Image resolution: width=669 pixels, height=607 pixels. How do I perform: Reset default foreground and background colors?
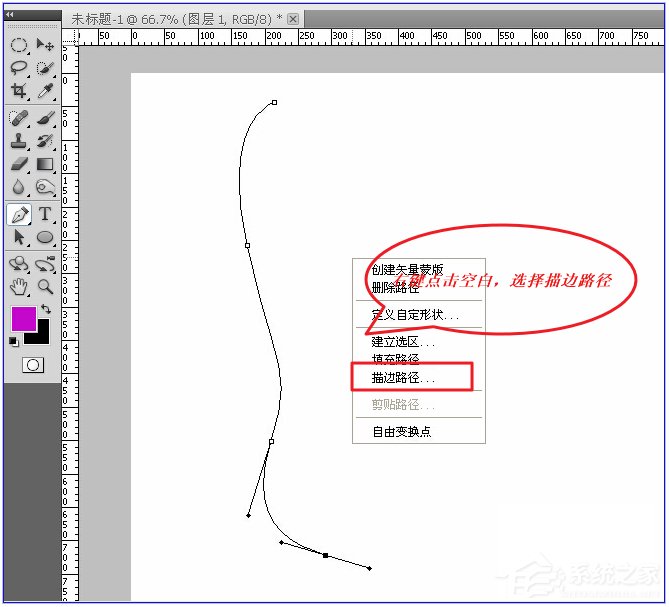(14, 342)
